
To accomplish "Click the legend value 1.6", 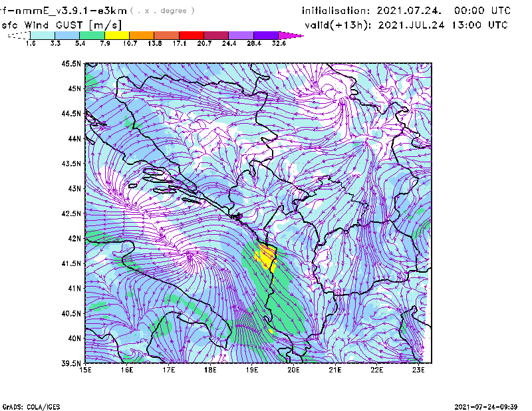I will click(31, 43).
